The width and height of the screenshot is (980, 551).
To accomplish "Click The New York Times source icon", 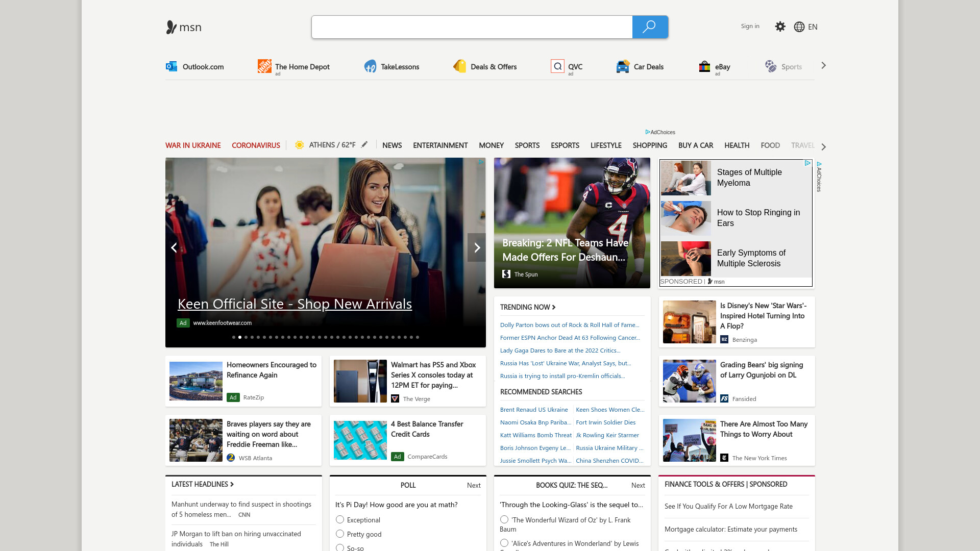I will pyautogui.click(x=724, y=458).
